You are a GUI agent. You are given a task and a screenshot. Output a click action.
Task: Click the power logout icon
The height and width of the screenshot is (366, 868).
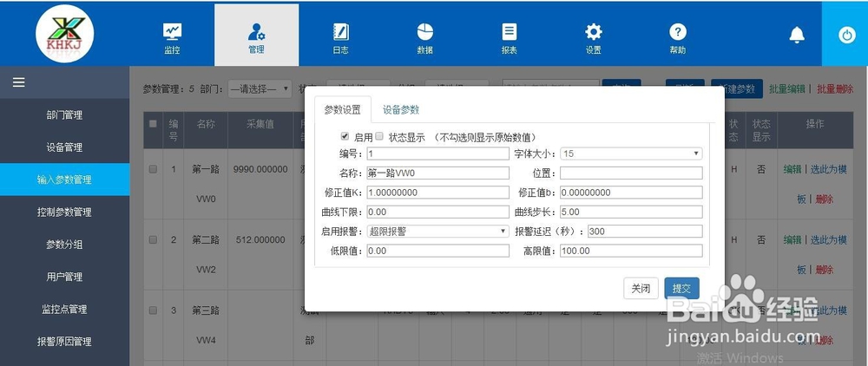point(846,35)
